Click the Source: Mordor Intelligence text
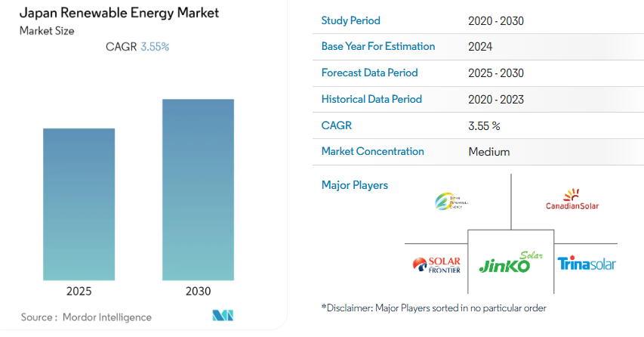Image resolution: width=644 pixels, height=337 pixels. click(86, 317)
